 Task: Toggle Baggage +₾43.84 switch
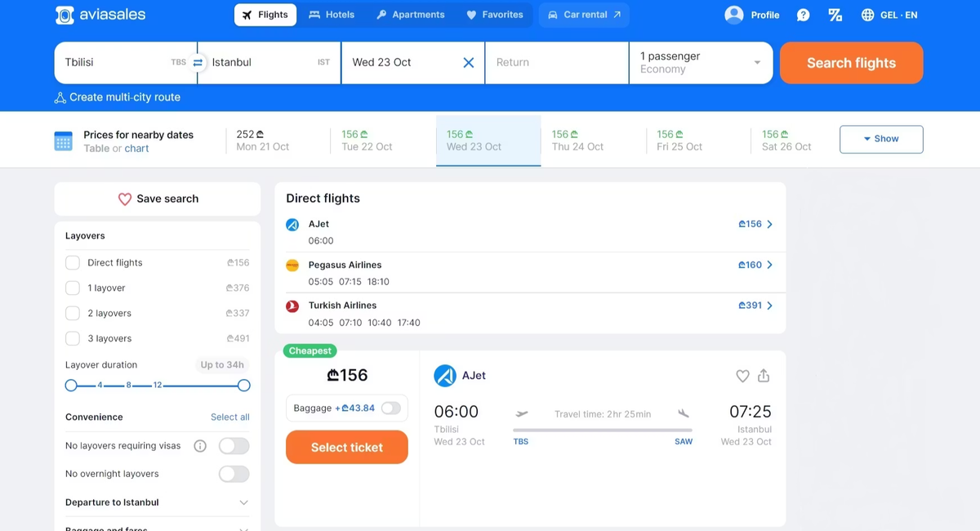tap(390, 408)
